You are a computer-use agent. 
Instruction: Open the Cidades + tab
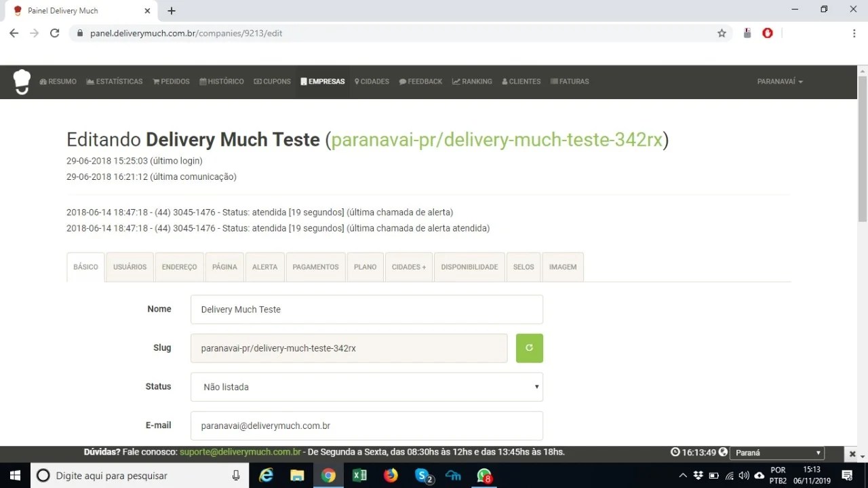point(409,267)
